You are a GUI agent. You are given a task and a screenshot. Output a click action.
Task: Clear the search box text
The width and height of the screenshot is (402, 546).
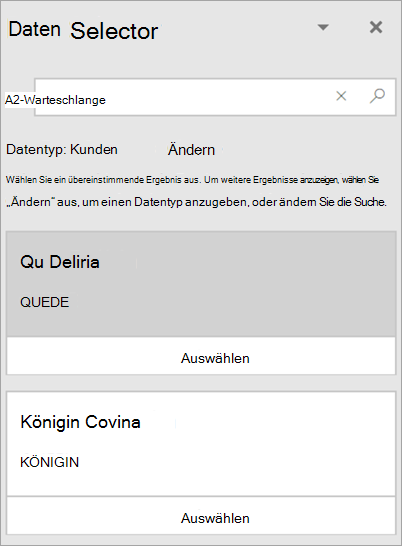tap(341, 96)
